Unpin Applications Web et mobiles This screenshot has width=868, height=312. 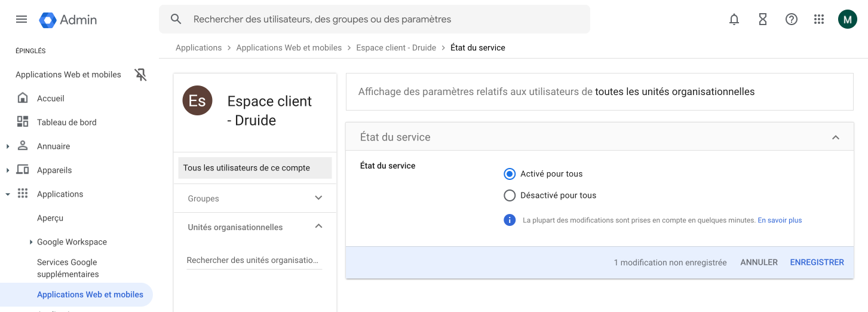pos(140,75)
